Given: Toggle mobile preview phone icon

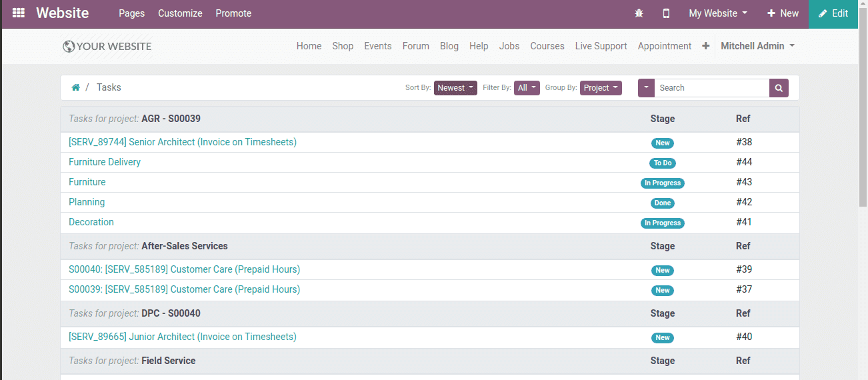Looking at the screenshot, I should (x=666, y=13).
